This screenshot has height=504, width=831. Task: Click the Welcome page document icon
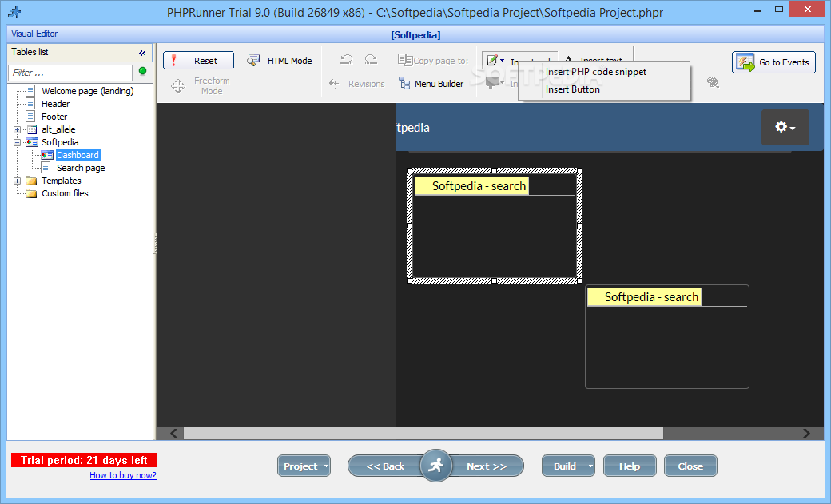coord(30,90)
